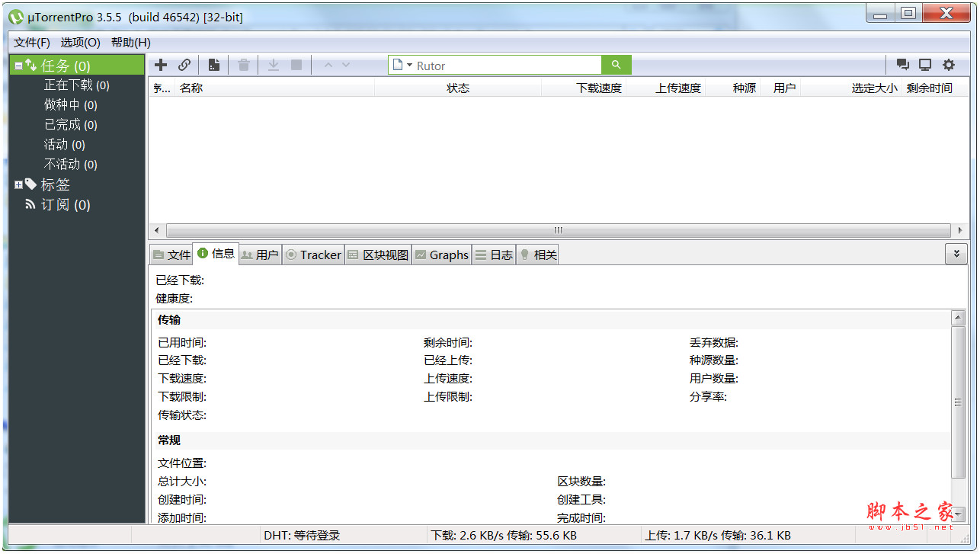Open the 选项(O) menu
This screenshot has width=980, height=554.
point(81,43)
